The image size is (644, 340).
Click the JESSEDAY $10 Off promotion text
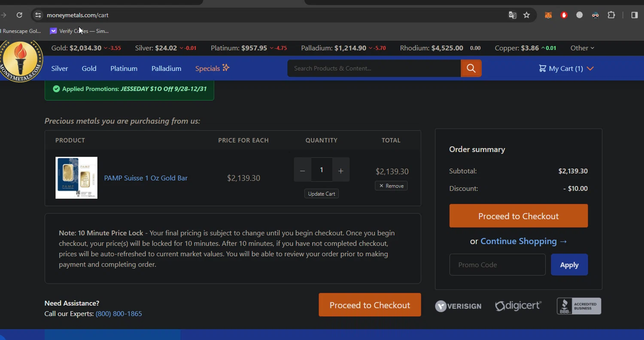(x=164, y=89)
